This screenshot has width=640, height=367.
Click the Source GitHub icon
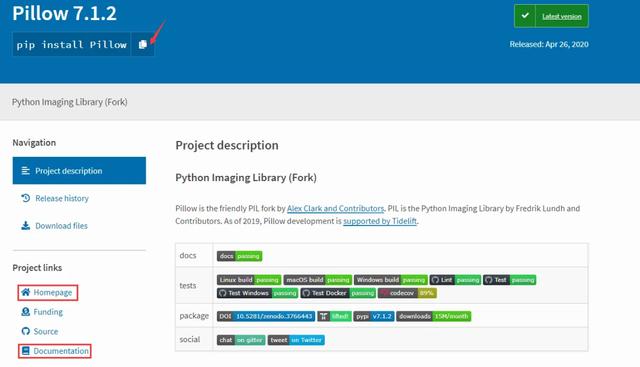pyautogui.click(x=25, y=331)
